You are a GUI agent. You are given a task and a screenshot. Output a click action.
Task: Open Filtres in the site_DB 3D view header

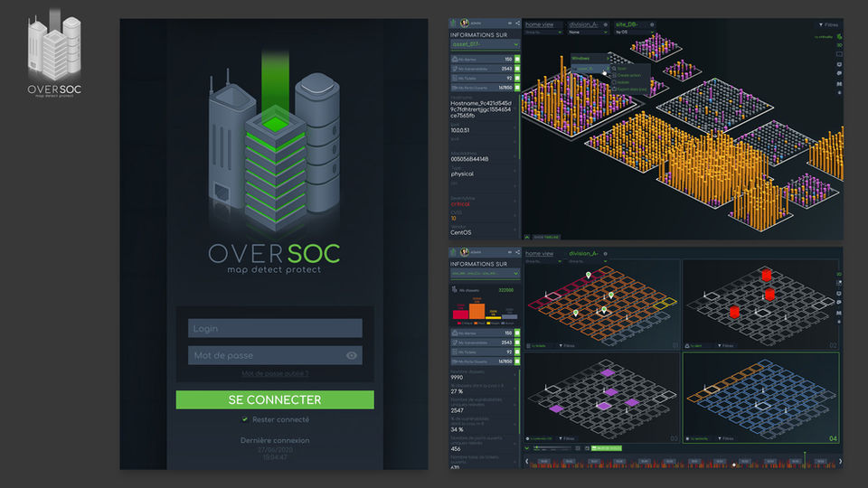coord(829,24)
